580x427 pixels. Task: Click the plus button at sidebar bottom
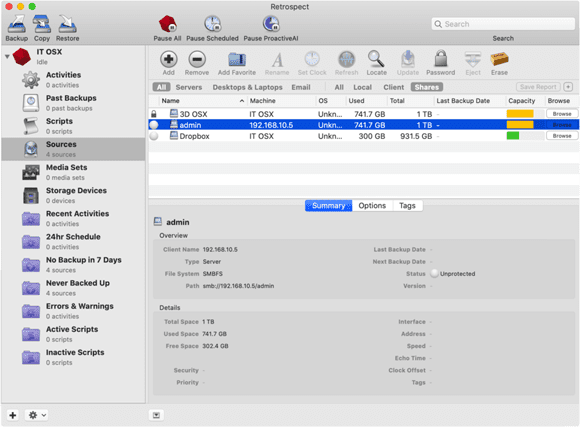coord(13,415)
